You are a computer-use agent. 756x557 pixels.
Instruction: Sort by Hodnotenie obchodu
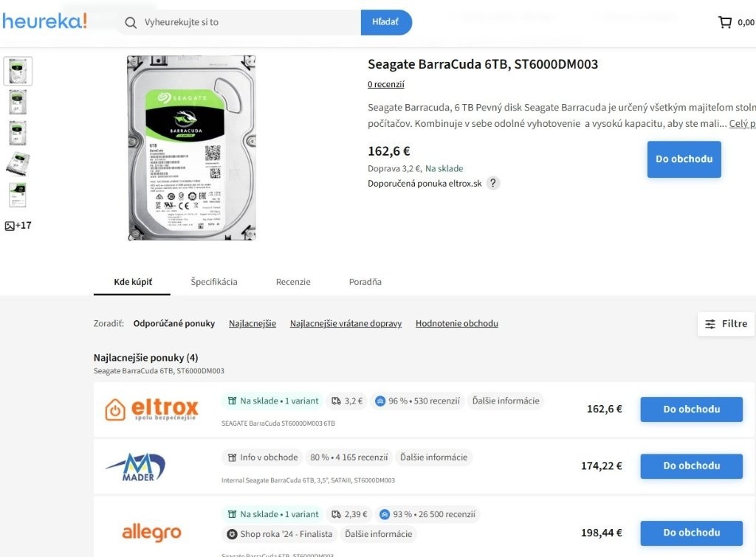coord(456,323)
